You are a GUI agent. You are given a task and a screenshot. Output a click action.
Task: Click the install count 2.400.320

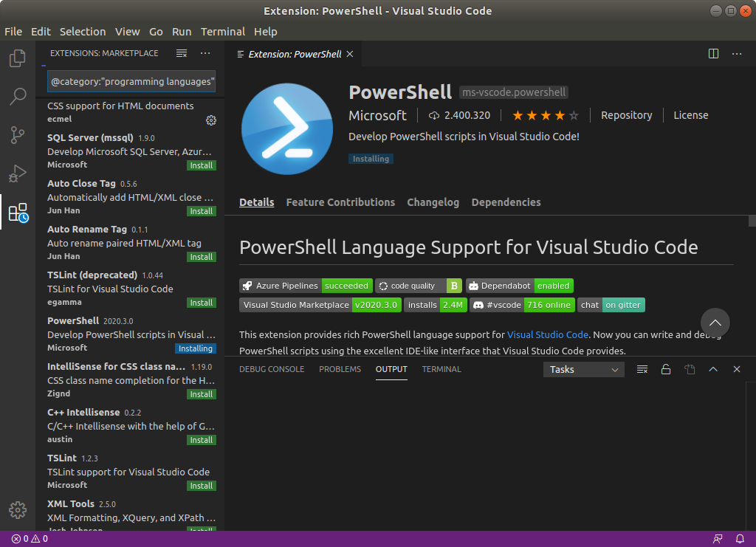(460, 115)
